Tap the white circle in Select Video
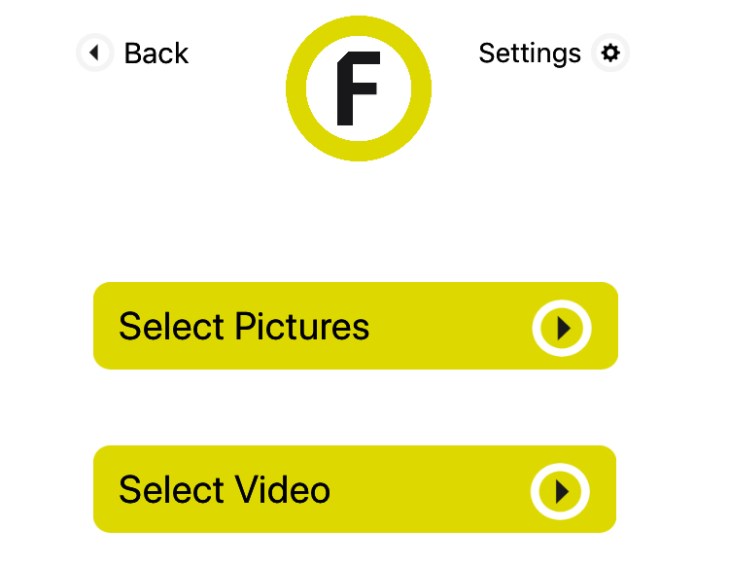Viewport: 729px width, 565px height. click(560, 491)
